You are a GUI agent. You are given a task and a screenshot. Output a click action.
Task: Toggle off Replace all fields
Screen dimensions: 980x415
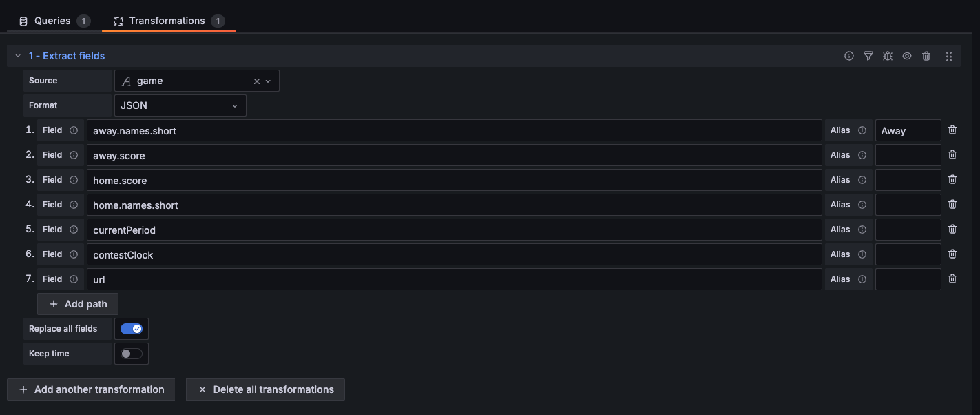131,328
